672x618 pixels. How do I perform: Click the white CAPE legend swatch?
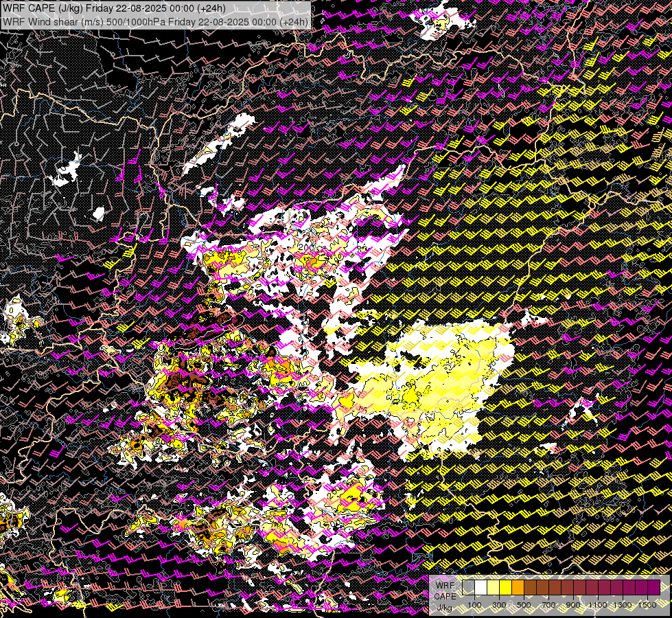pyautogui.click(x=481, y=588)
